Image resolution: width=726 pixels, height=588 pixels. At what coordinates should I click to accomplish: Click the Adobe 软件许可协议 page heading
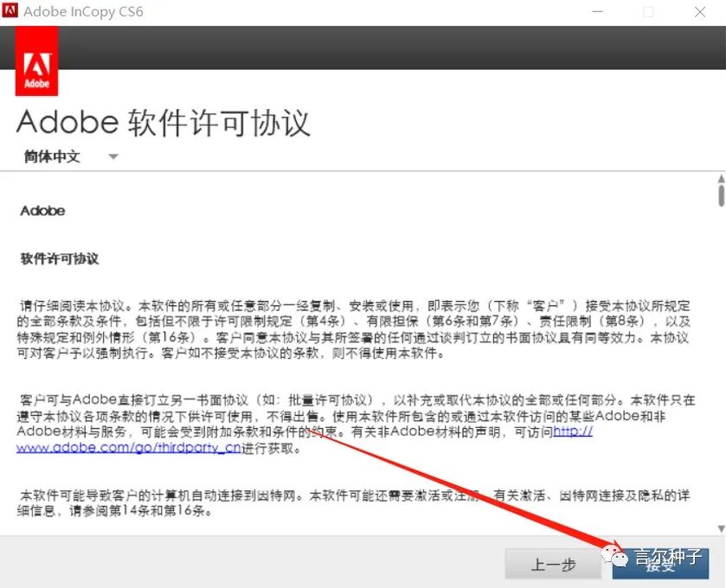click(163, 123)
